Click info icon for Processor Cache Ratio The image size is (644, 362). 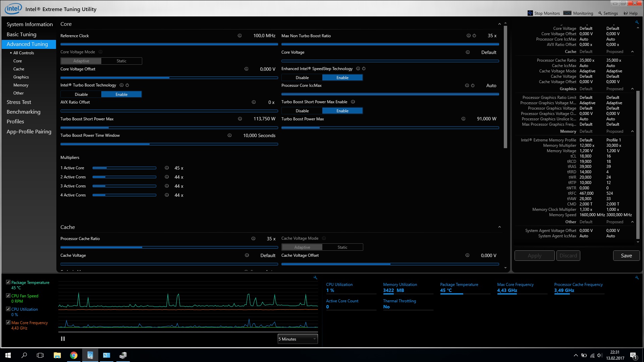tap(253, 238)
